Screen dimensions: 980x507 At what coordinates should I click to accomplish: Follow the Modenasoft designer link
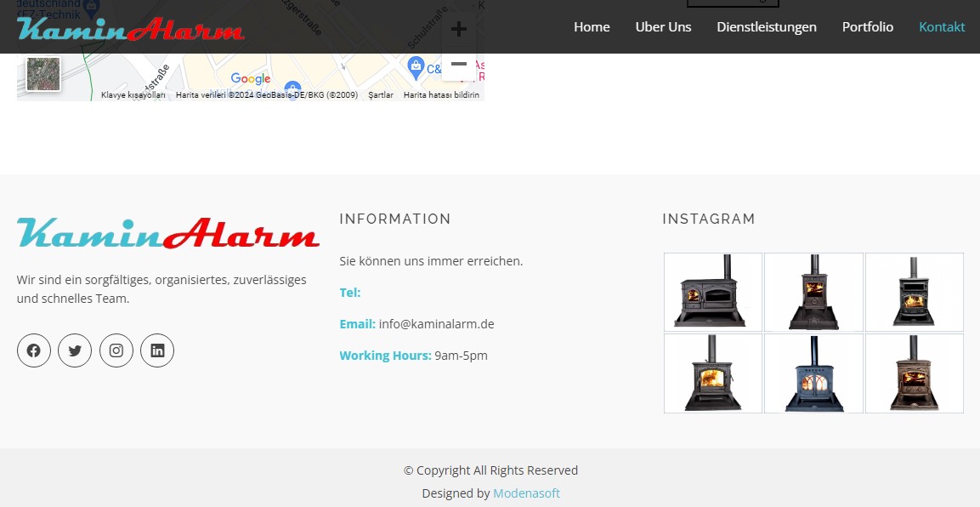pos(526,493)
